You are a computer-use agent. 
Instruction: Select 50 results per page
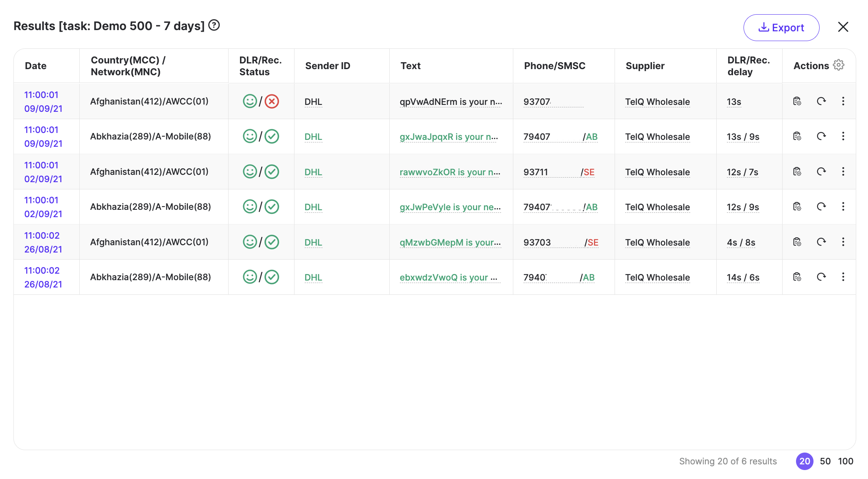pyautogui.click(x=825, y=461)
